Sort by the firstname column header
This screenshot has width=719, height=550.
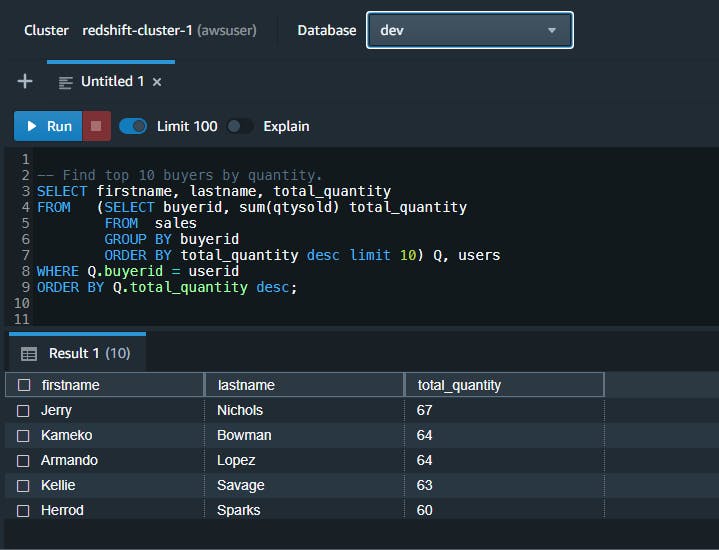(x=71, y=385)
